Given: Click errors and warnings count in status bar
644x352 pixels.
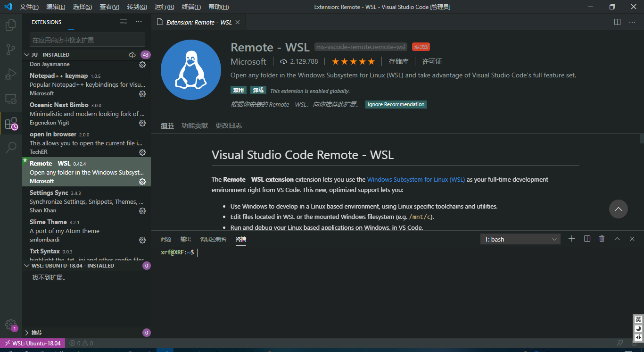Looking at the screenshot, I should pos(81,343).
